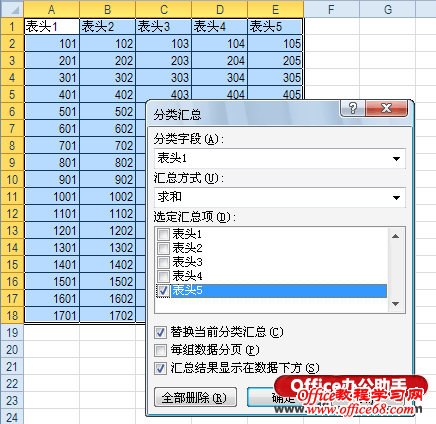Toggle 汇总结果显示在数据下方 checkbox
Viewport: 436px width, 424px height.
[x=160, y=368]
